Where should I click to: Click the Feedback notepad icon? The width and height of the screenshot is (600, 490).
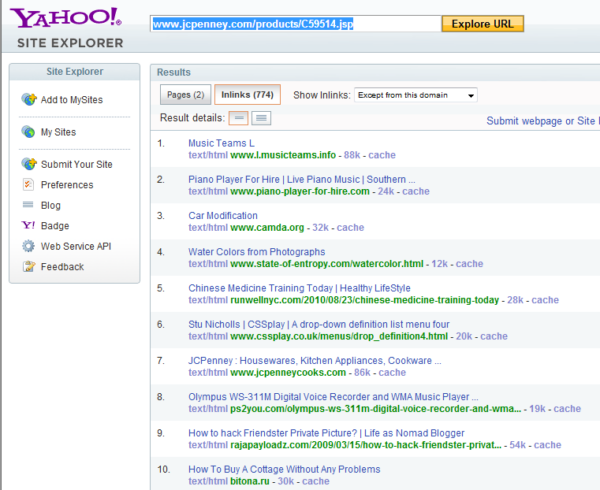tap(29, 267)
